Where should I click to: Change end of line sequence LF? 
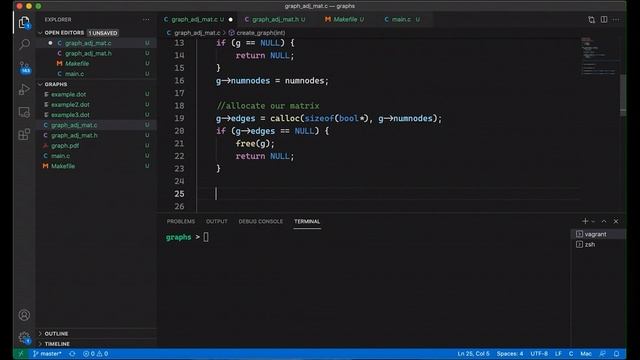coord(558,353)
